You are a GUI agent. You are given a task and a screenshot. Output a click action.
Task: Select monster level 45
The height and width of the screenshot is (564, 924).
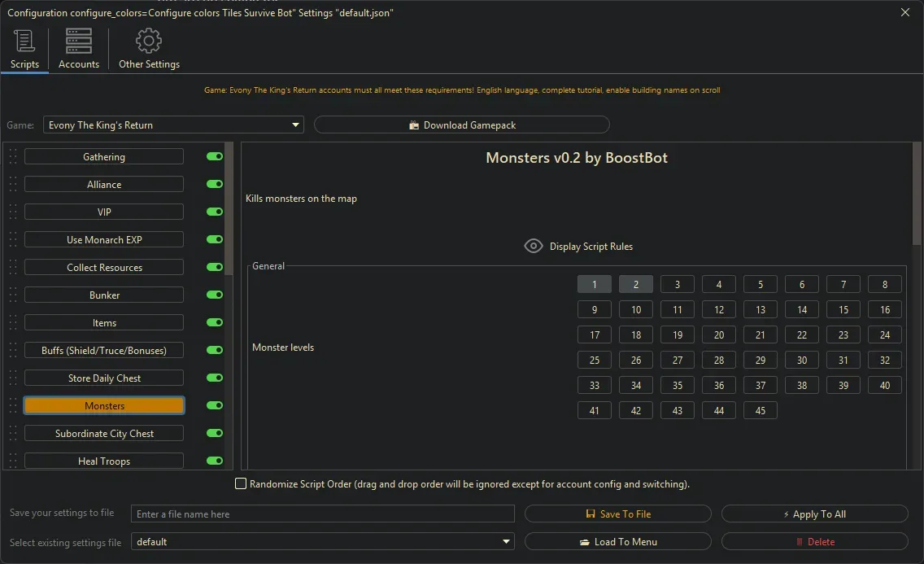(x=760, y=410)
